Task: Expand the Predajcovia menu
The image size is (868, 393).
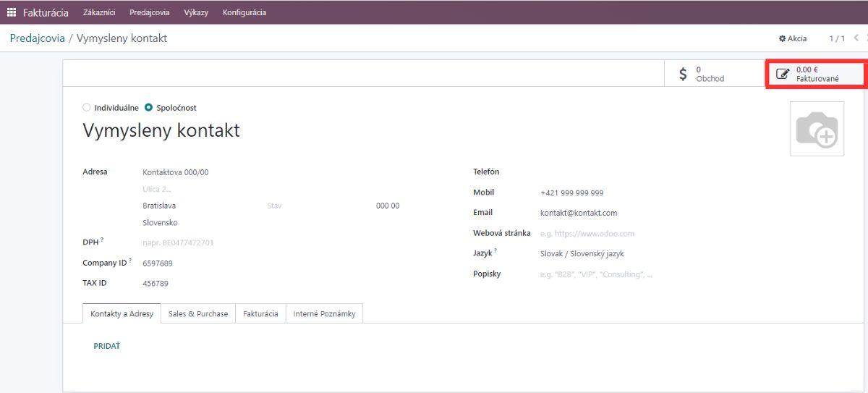Action: [150, 12]
